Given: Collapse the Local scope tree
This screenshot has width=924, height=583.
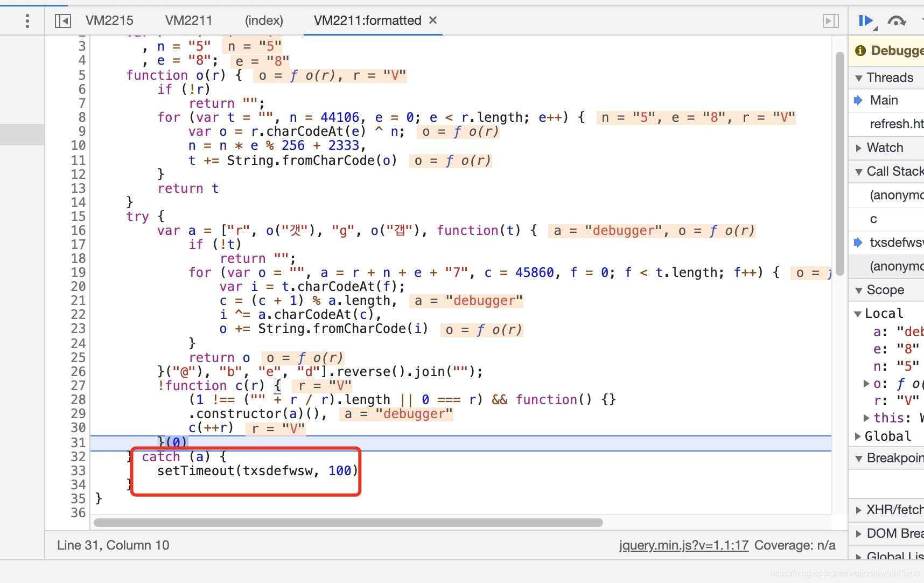Looking at the screenshot, I should pos(858,314).
